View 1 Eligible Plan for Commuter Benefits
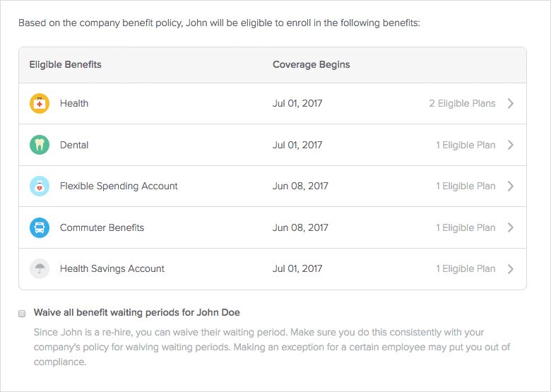This screenshot has width=551, height=392. (x=466, y=227)
